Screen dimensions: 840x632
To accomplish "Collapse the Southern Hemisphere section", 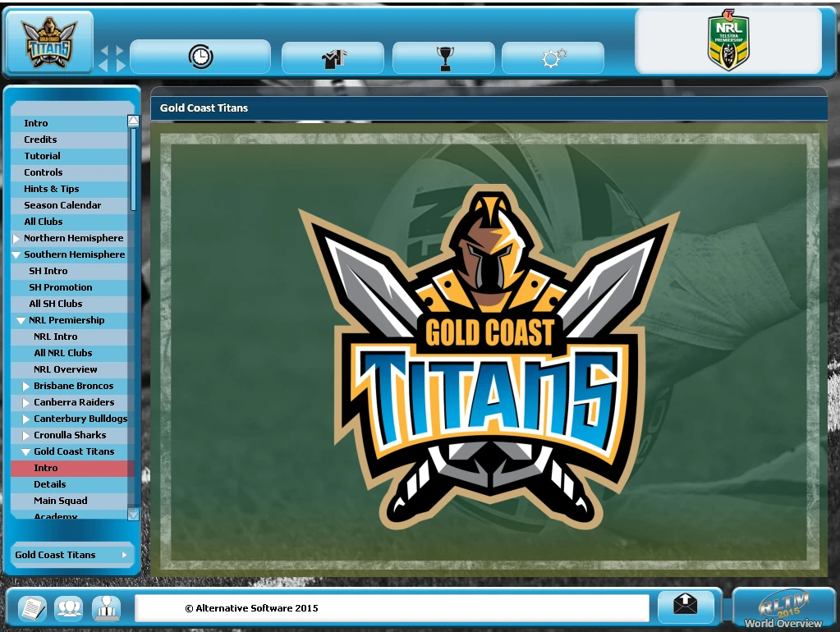I will [x=16, y=255].
